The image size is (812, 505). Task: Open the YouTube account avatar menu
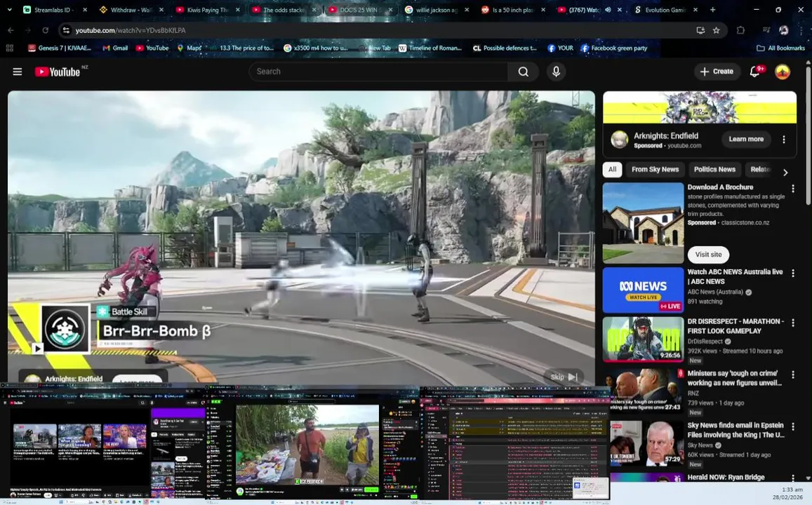coord(783,72)
